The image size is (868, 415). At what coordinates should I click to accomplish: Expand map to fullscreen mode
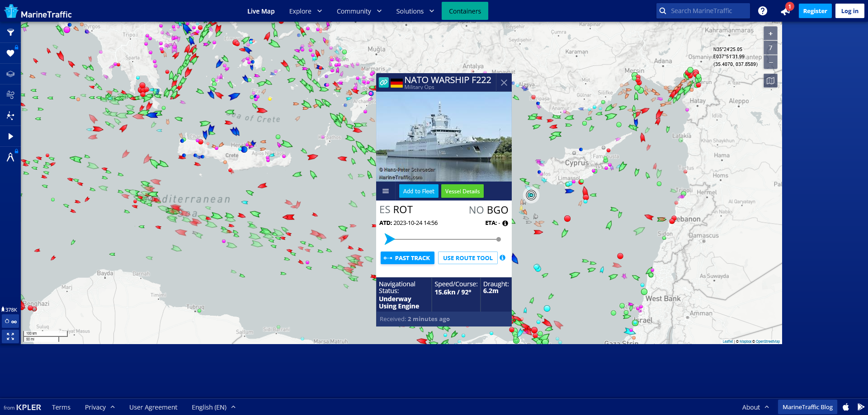10,336
